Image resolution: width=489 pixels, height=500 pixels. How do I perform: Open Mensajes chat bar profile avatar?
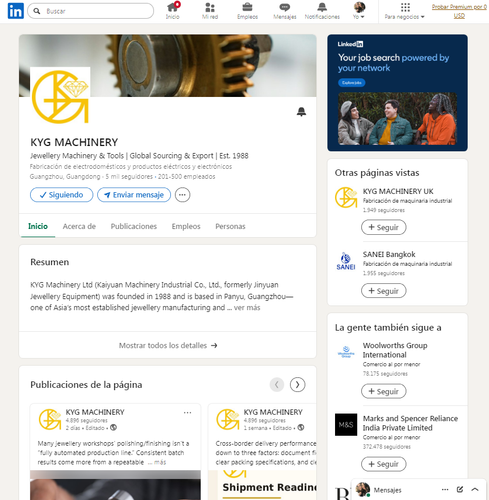coord(363,489)
